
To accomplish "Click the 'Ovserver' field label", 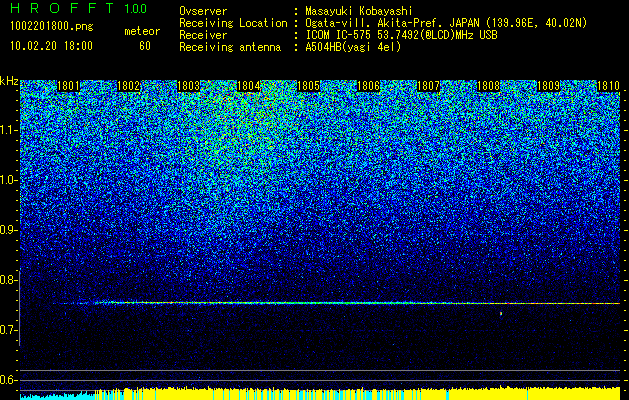I will click(x=203, y=11).
